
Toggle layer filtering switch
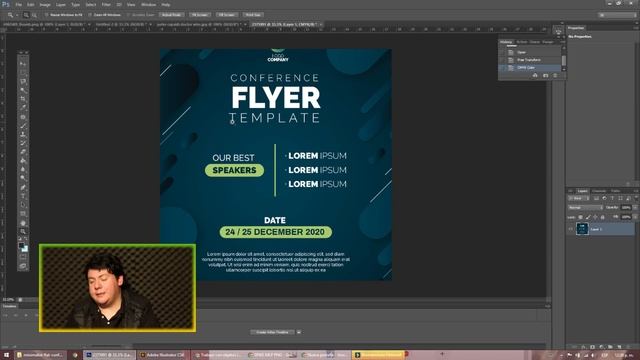click(636, 198)
